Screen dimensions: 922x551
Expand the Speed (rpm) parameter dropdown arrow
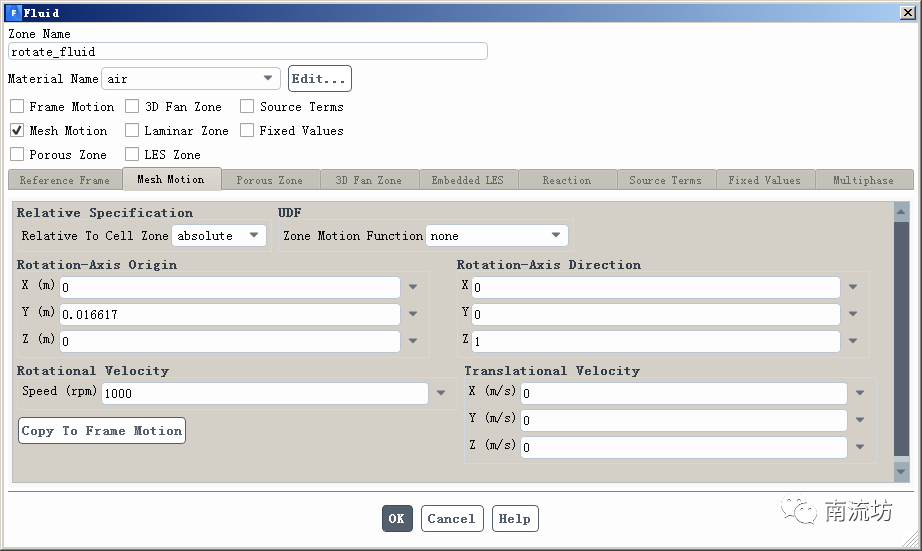click(x=441, y=393)
